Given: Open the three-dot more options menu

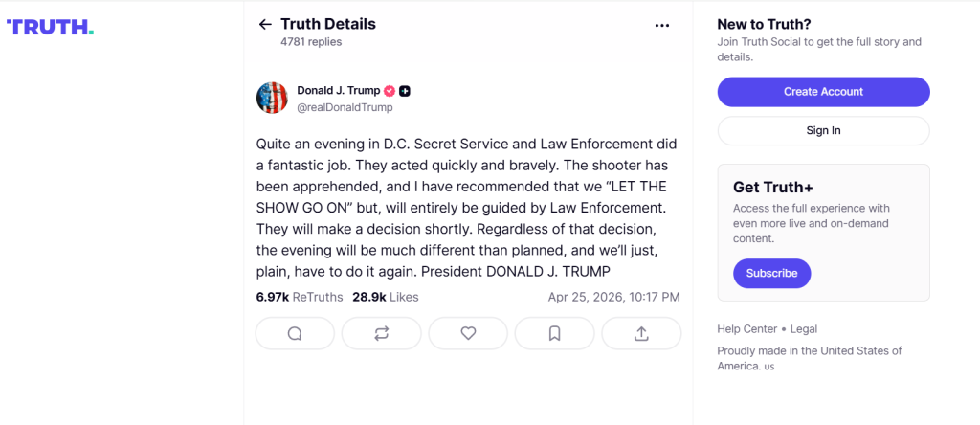Looking at the screenshot, I should (x=662, y=26).
